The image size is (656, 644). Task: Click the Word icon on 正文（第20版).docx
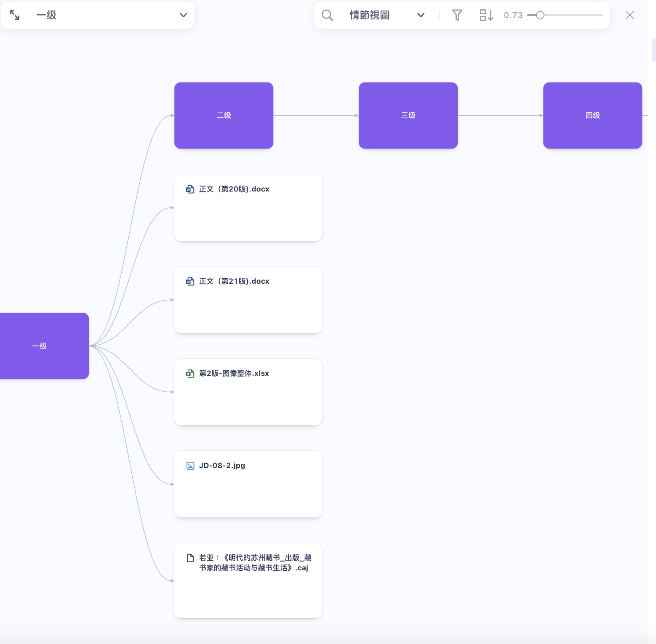coord(190,189)
